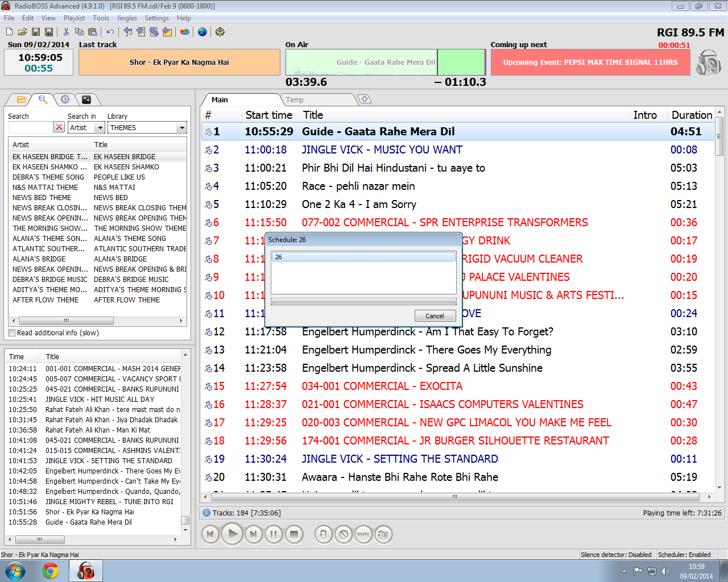Add a music track with plus-note icon

pos(128,32)
